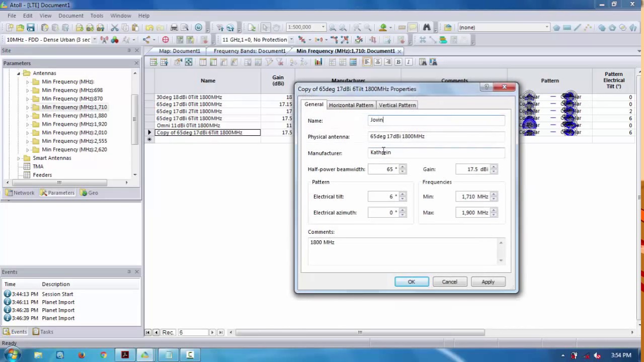
Task: Expand Min Frequency (MHz):2,620 folder
Action: click(x=28, y=150)
